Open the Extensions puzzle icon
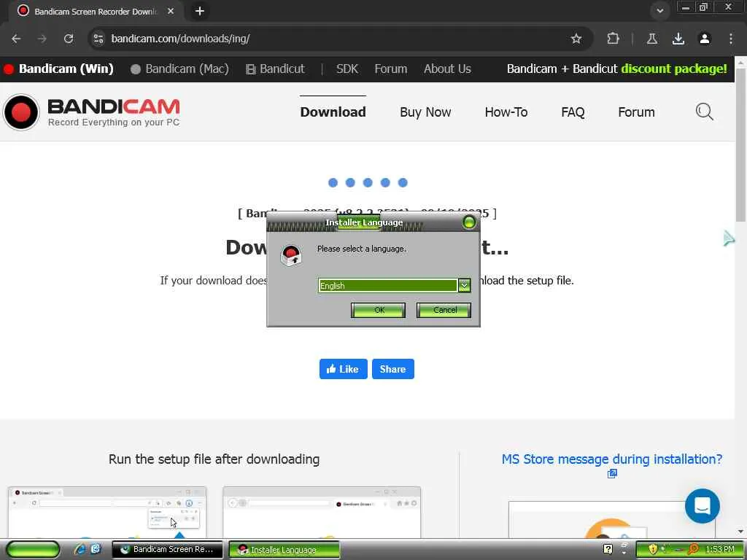747x560 pixels. click(x=613, y=39)
